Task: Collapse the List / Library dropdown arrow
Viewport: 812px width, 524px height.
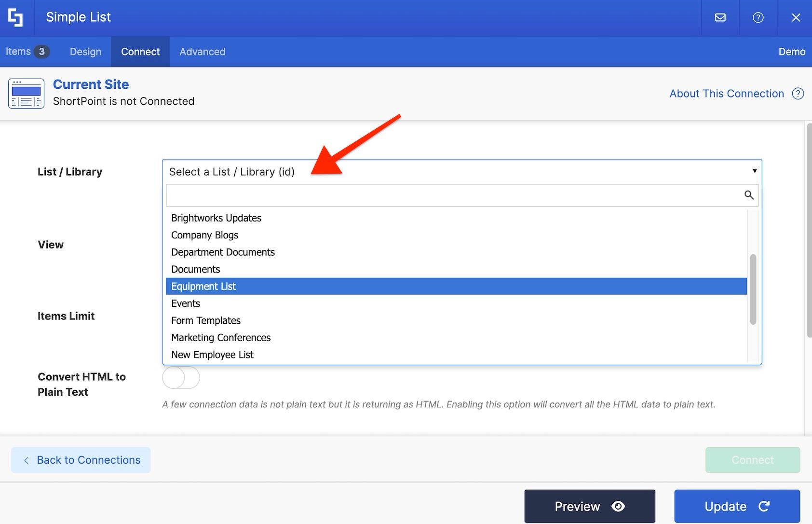Action: click(755, 171)
